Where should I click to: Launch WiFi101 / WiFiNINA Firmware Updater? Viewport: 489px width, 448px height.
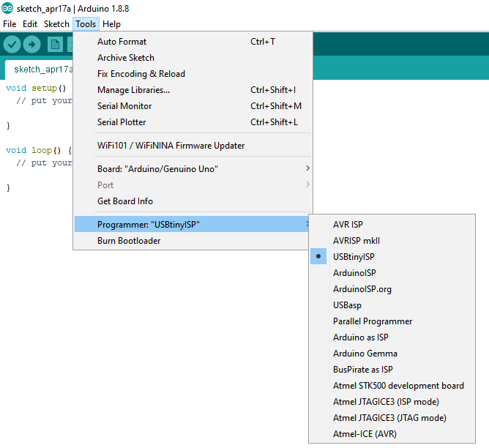click(193, 146)
